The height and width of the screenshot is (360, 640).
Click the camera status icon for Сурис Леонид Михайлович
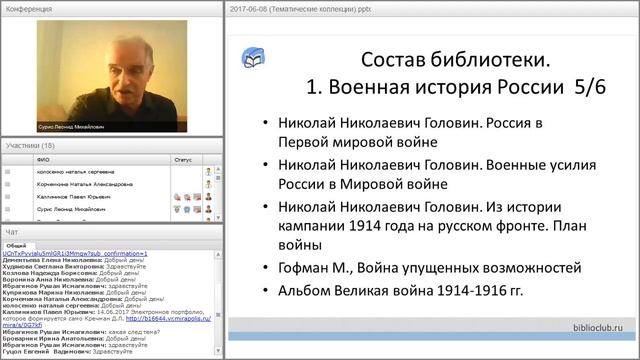pyautogui.click(x=187, y=209)
